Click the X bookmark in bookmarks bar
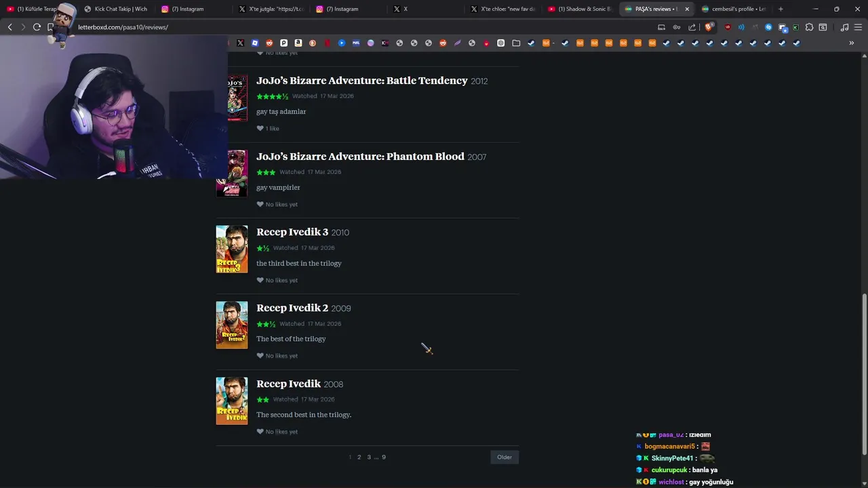The height and width of the screenshot is (488, 868). click(x=240, y=43)
